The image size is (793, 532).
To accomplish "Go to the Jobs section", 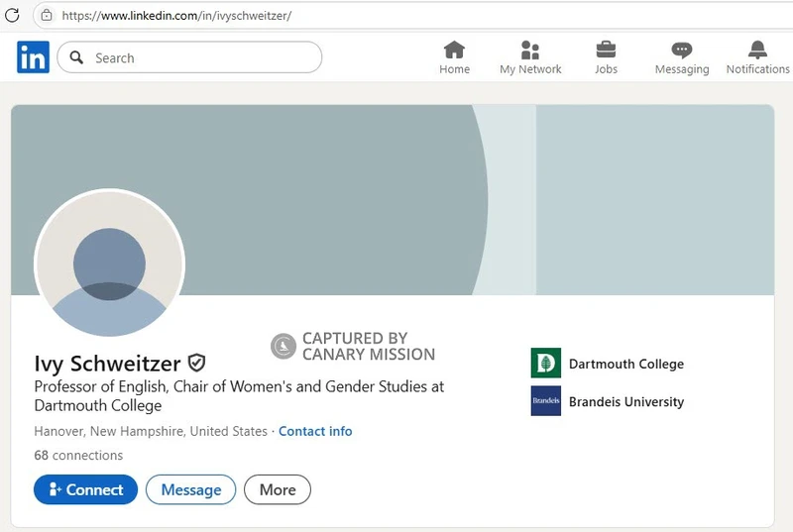I will pyautogui.click(x=606, y=57).
